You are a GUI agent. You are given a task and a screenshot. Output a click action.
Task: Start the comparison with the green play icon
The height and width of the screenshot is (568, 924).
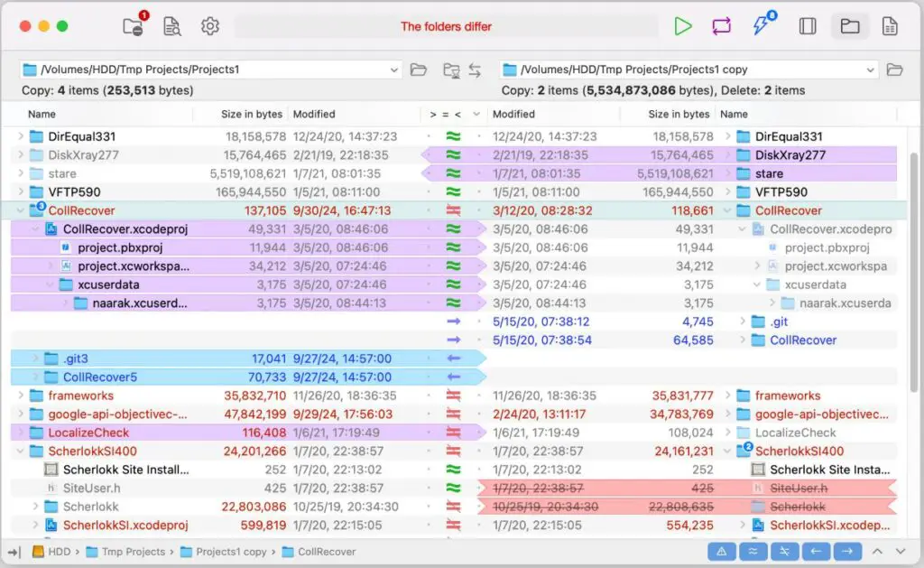[x=683, y=26]
